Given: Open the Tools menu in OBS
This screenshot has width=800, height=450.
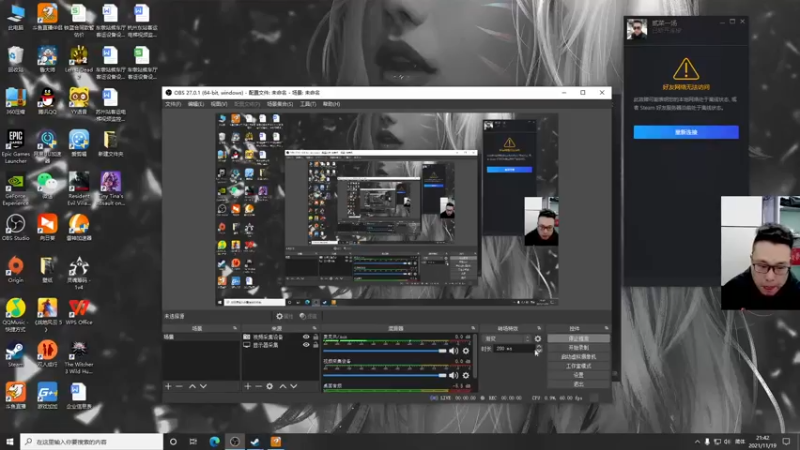Looking at the screenshot, I should 308,104.
